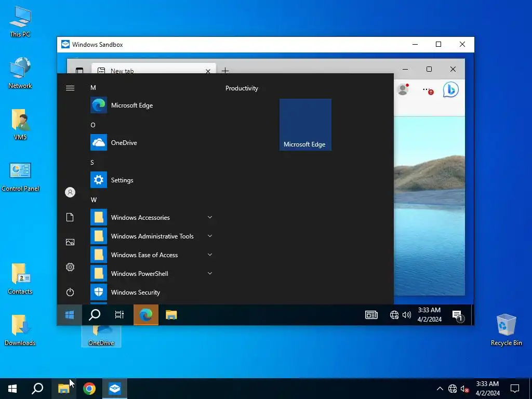532x399 pixels.
Task: Open Search on the host taskbar
Action: (x=37, y=389)
